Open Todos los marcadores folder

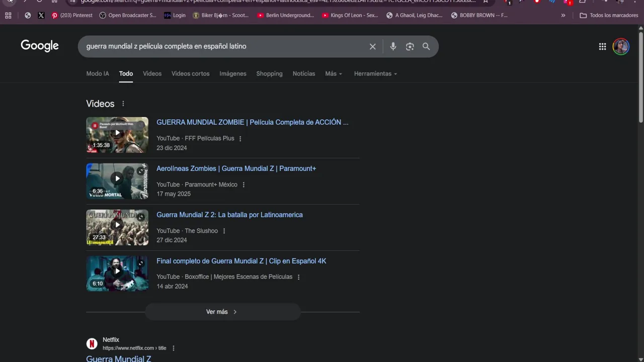click(x=609, y=16)
